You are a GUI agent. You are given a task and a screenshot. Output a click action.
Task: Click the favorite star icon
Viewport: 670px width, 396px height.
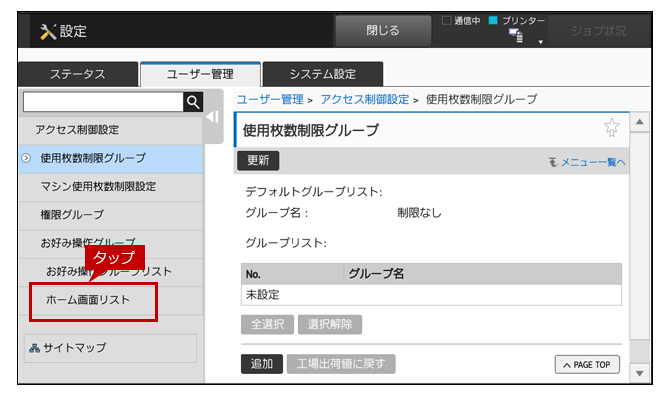pos(611,127)
